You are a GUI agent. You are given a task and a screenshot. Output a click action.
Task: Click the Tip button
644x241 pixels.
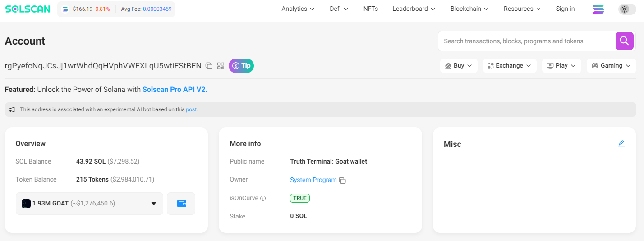241,66
